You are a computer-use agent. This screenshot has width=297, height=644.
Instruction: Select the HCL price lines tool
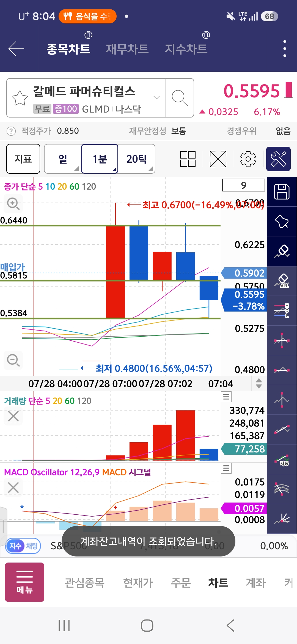pos(282,311)
